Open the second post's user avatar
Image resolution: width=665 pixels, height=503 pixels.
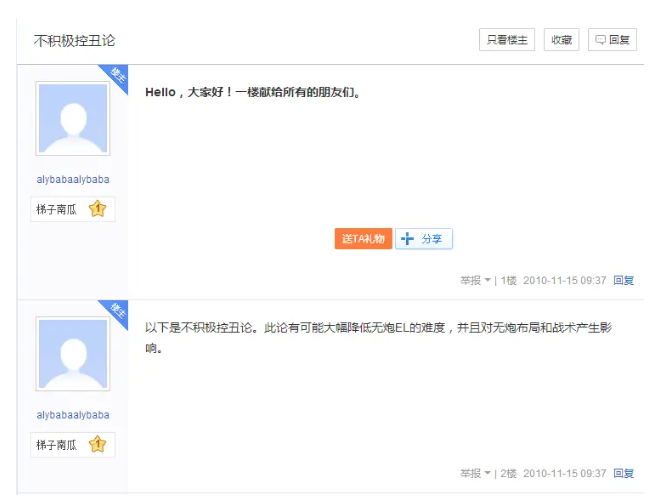(73, 354)
